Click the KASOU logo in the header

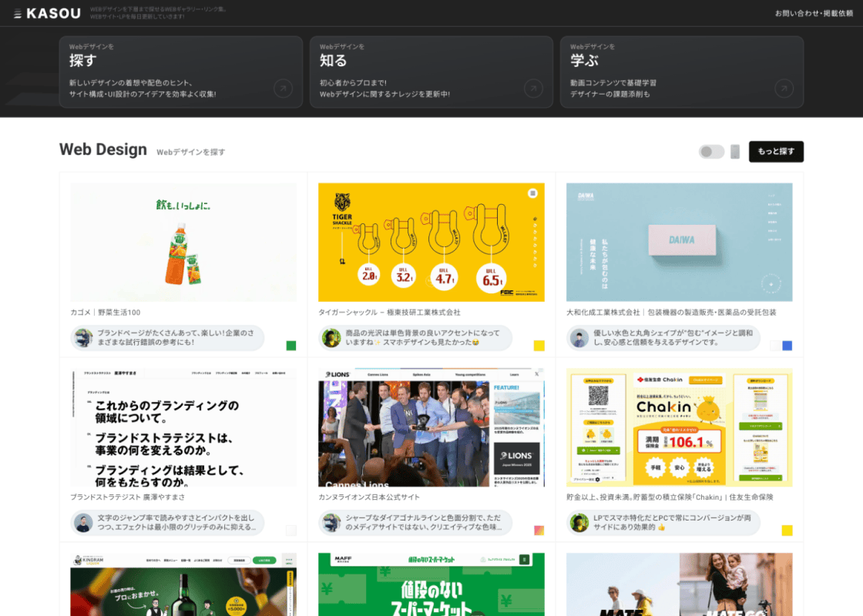click(46, 13)
